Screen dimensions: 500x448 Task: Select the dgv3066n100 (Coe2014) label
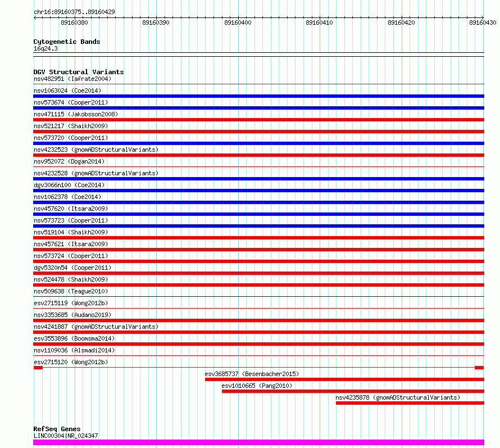(69, 185)
